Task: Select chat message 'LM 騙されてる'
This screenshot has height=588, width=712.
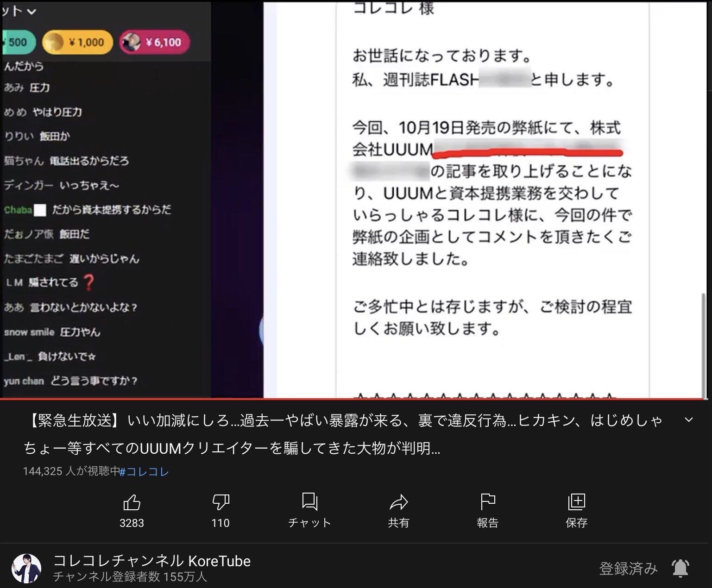Action: [50, 282]
